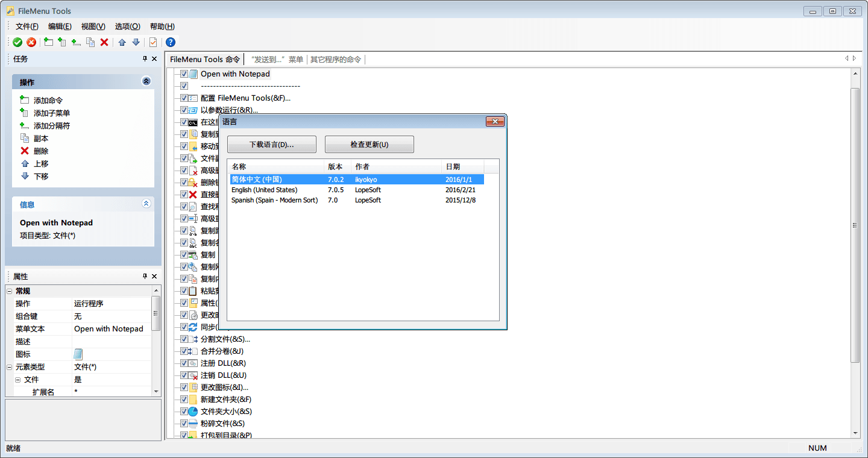Click 添加分隔符 in the 操作 panel
Screen dimensions: 868x458
click(52, 126)
